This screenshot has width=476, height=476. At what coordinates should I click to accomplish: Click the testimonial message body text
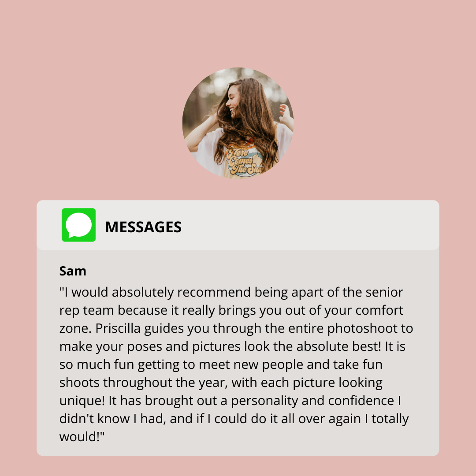click(x=236, y=364)
